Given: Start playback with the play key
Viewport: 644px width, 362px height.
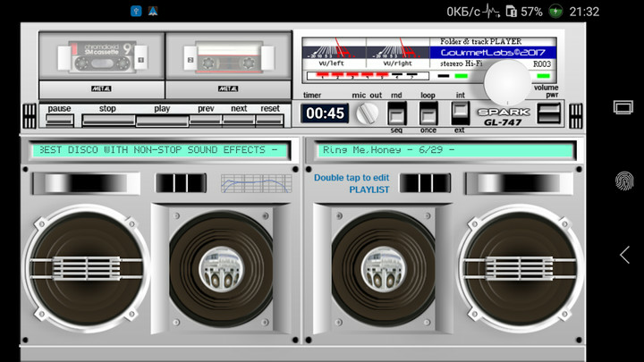Looking at the screenshot, I should [x=162, y=121].
